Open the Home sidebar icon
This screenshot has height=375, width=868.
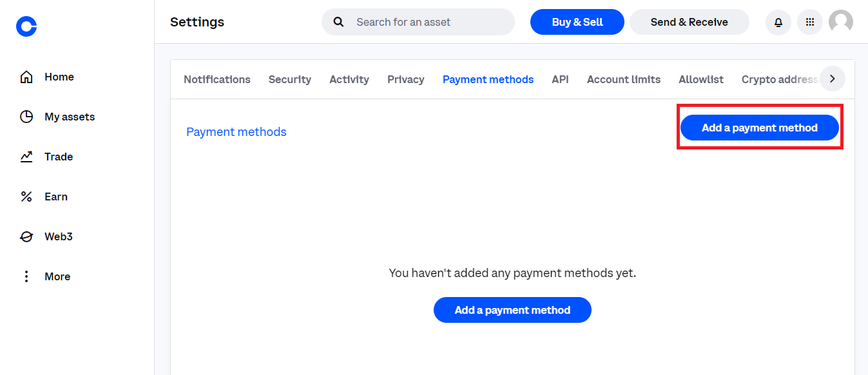(x=26, y=77)
